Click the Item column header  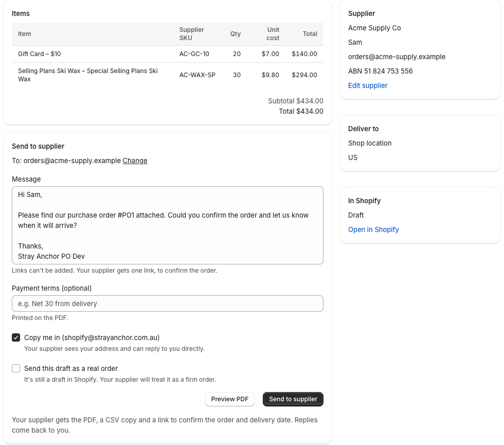(x=25, y=34)
